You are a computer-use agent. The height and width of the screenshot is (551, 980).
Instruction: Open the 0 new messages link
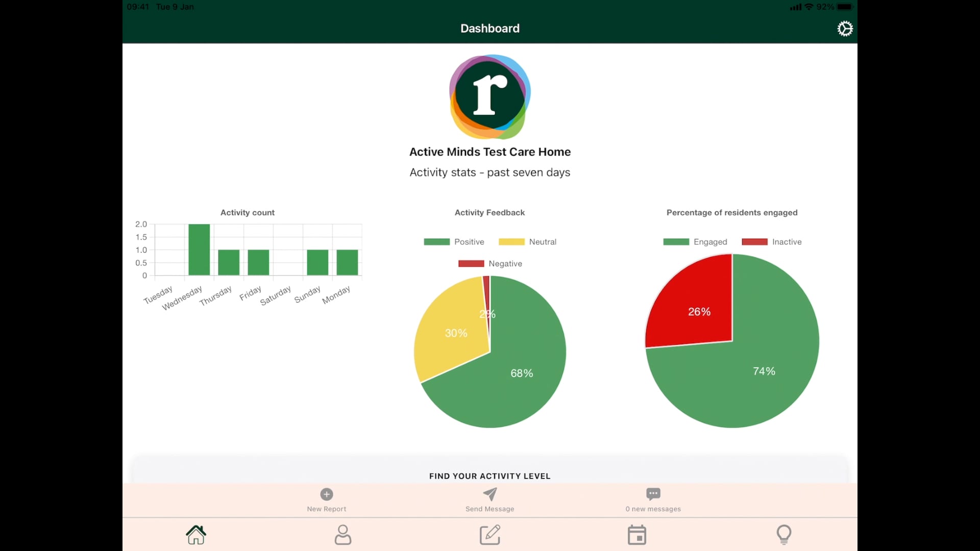(653, 508)
